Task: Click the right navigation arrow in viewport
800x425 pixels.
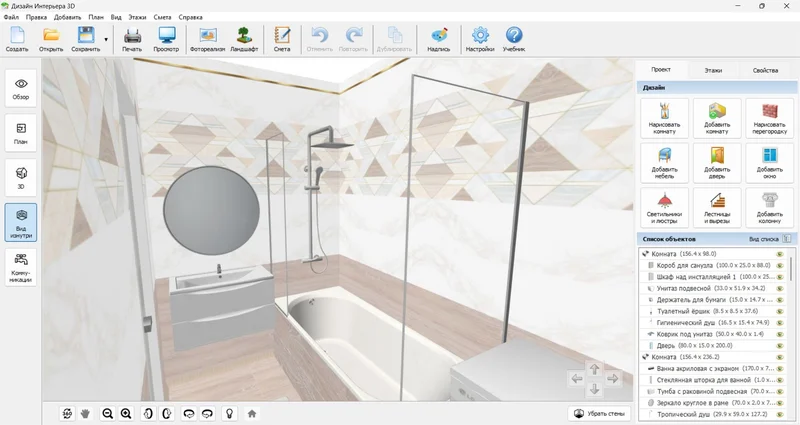Action: pos(612,379)
